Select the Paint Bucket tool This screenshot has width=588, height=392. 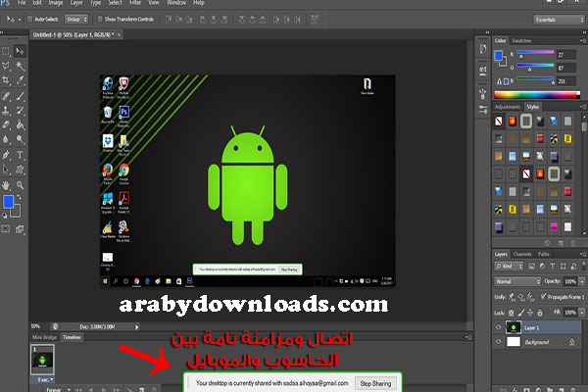(21, 124)
